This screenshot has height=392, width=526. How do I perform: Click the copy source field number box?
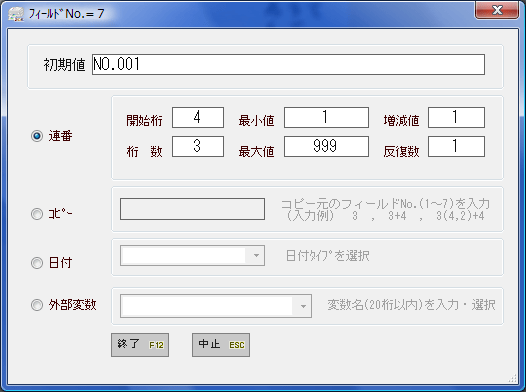click(192, 209)
